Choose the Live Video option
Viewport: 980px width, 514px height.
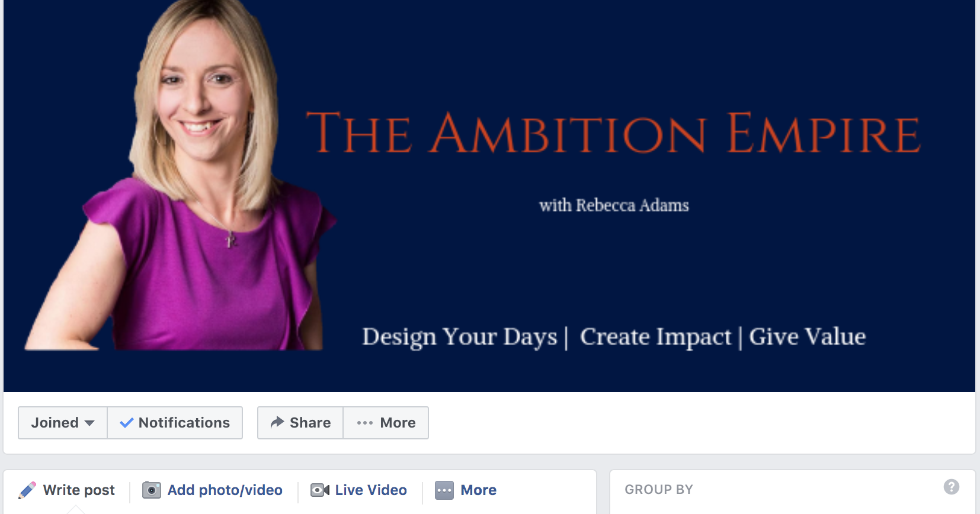[x=359, y=490]
